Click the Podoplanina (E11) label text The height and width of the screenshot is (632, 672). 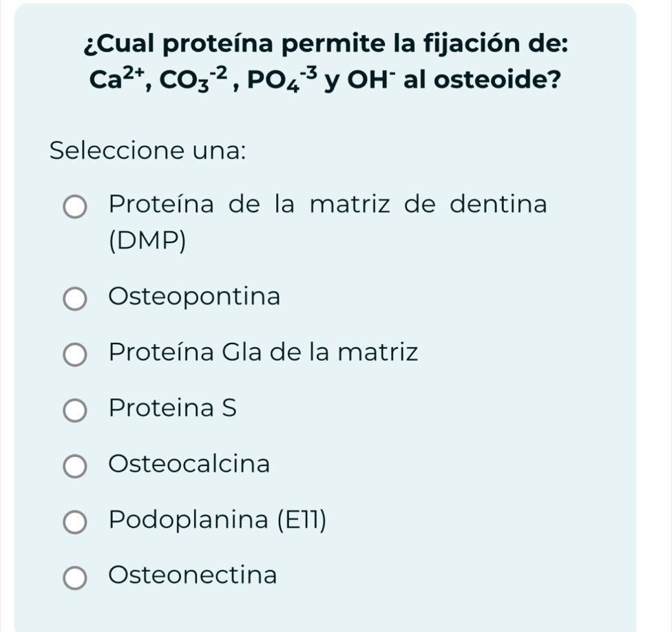click(218, 520)
